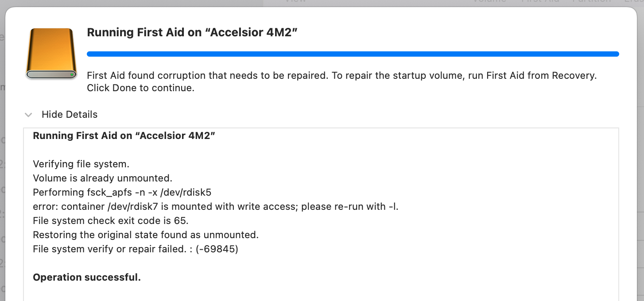
Task: Click the "First Aid found corruption" message text
Action: tap(341, 76)
